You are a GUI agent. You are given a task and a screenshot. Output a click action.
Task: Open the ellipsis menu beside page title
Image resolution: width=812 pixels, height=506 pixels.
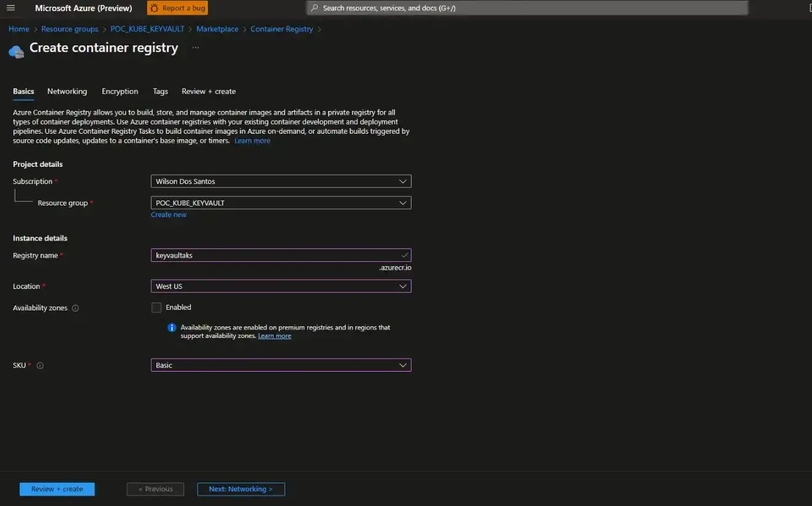[x=196, y=47]
